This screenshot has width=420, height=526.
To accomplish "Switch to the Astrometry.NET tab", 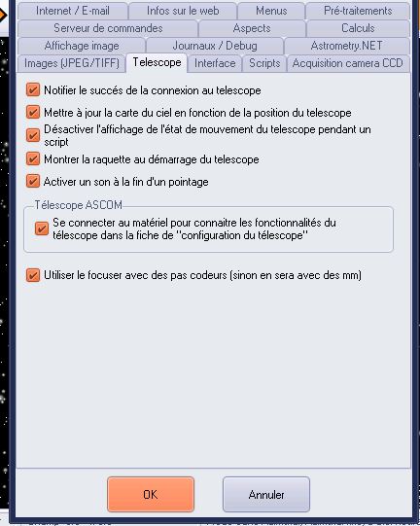I will click(346, 46).
